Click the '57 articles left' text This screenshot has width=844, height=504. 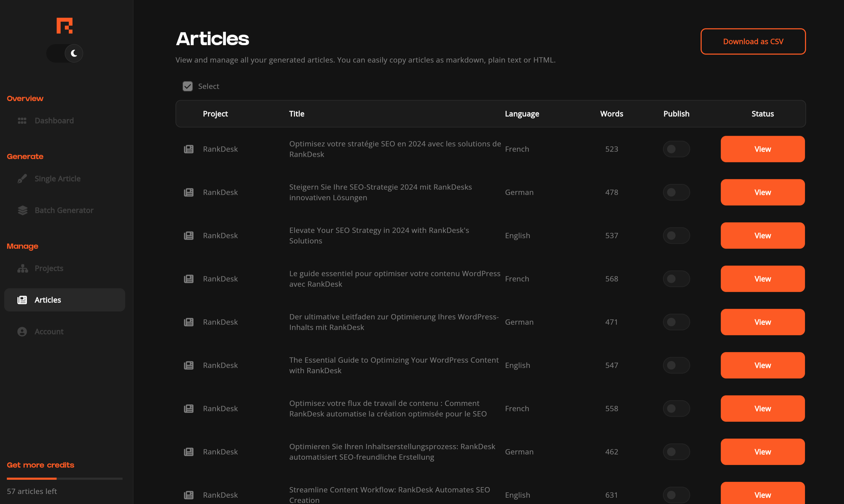tap(32, 491)
